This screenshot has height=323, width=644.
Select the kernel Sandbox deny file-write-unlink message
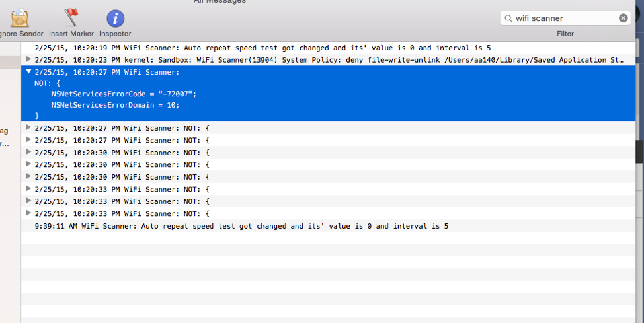pyautogui.click(x=328, y=60)
